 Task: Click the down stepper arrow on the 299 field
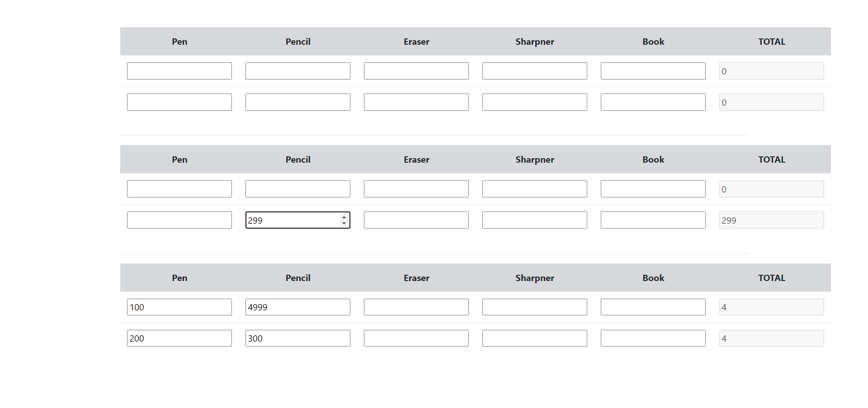(x=344, y=223)
